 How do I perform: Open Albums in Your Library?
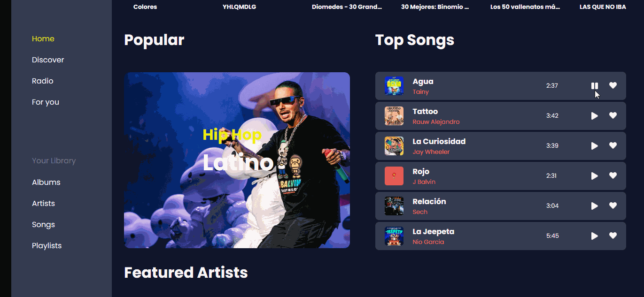tap(46, 183)
